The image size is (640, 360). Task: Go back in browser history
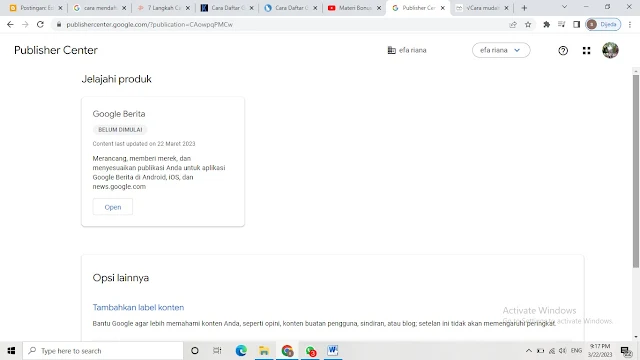coord(10,24)
